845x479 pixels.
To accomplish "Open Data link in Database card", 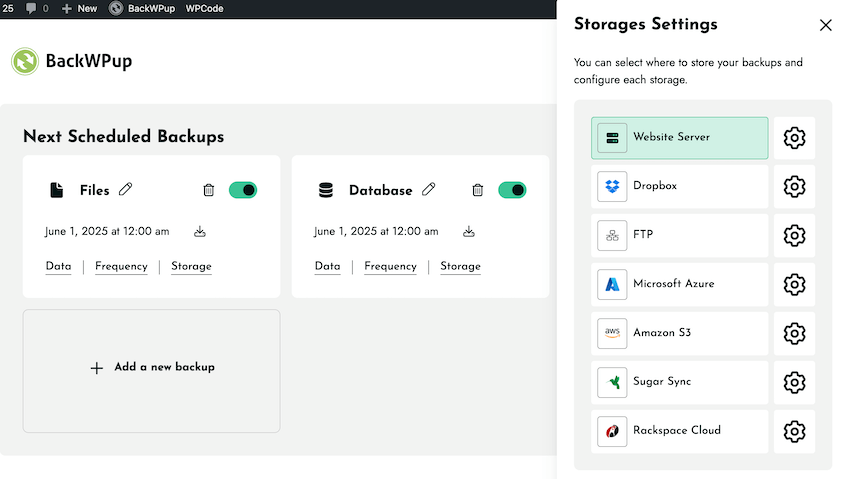I will (328, 266).
